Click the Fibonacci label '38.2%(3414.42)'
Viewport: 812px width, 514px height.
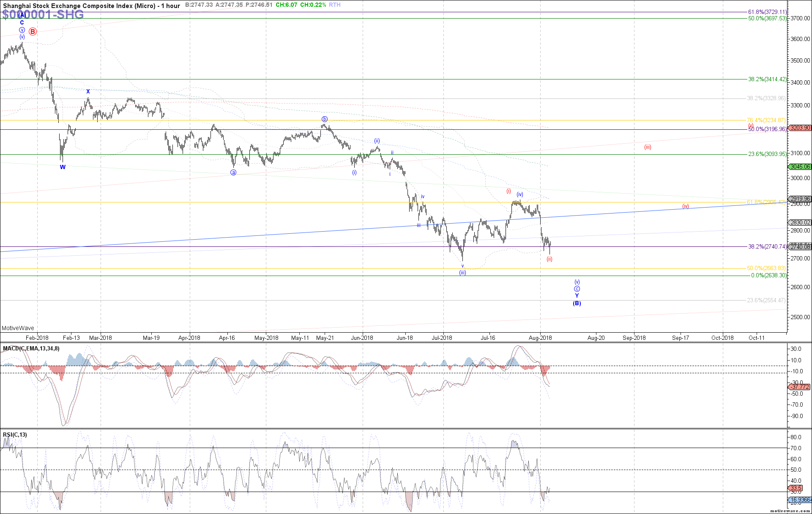click(x=767, y=79)
